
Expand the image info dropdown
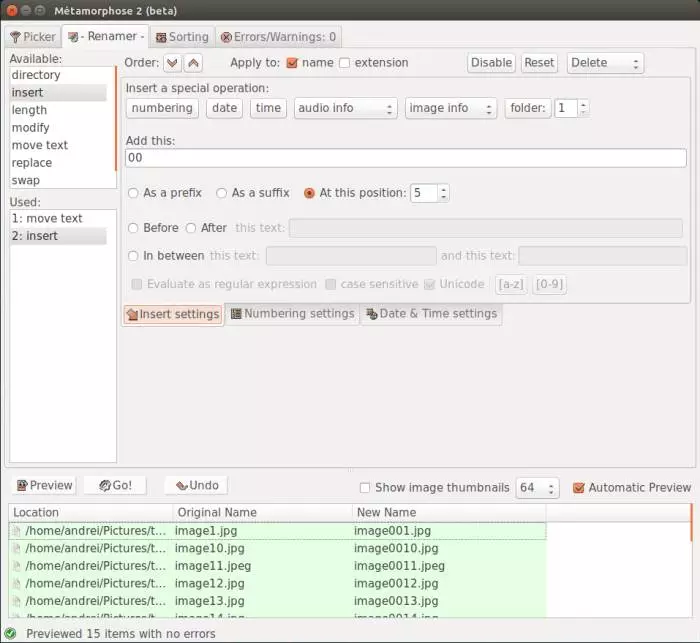click(x=450, y=108)
